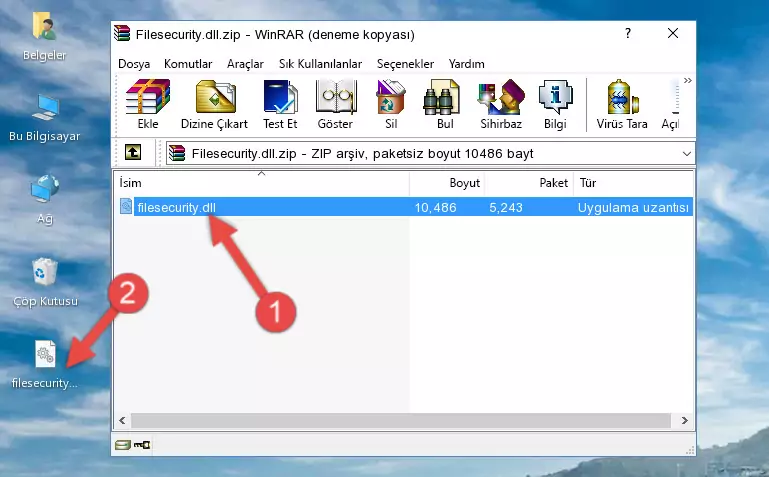Screen dimensions: 769x477
Task: Open the archive path dropdown arrow
Action: [x=687, y=154]
